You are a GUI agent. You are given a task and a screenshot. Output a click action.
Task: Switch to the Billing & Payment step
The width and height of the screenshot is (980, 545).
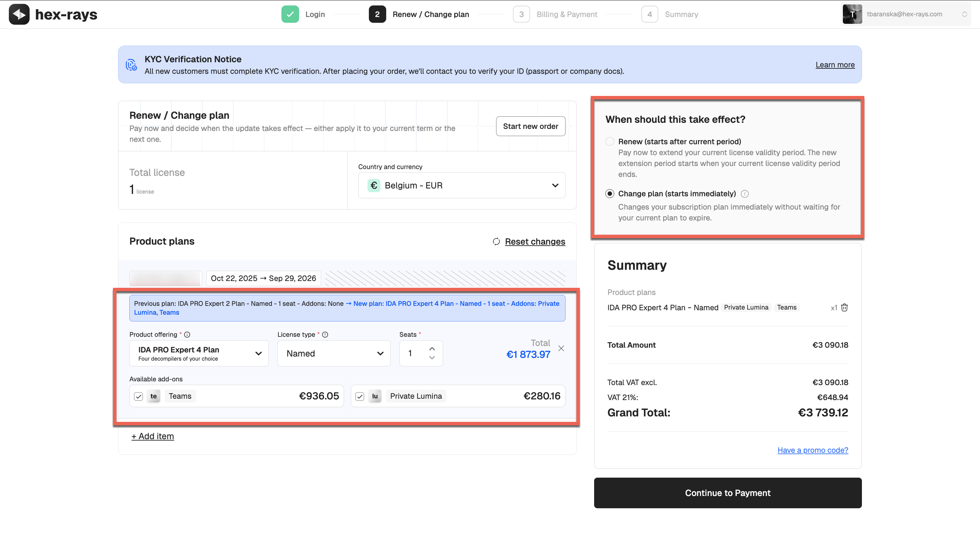click(x=567, y=14)
